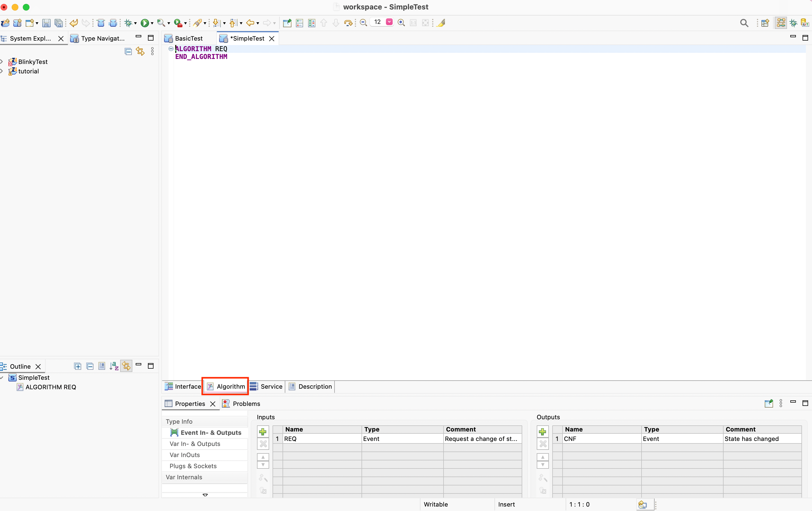Switch to the Git perspective icon
Viewport: 812px width, 511px height.
point(805,23)
